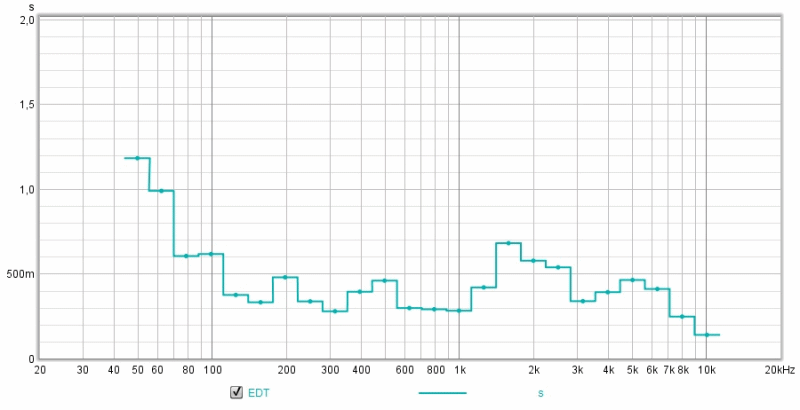Click the '10k' frequency axis label

[x=707, y=370]
